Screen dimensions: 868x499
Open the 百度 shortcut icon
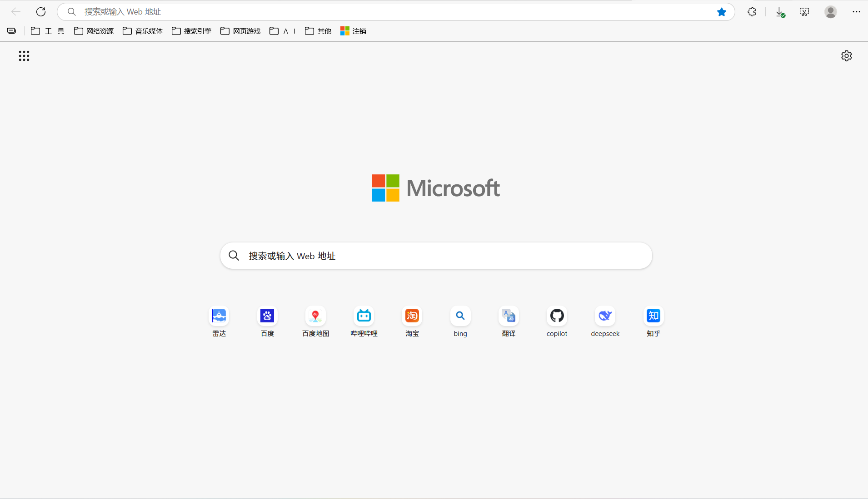[267, 316]
